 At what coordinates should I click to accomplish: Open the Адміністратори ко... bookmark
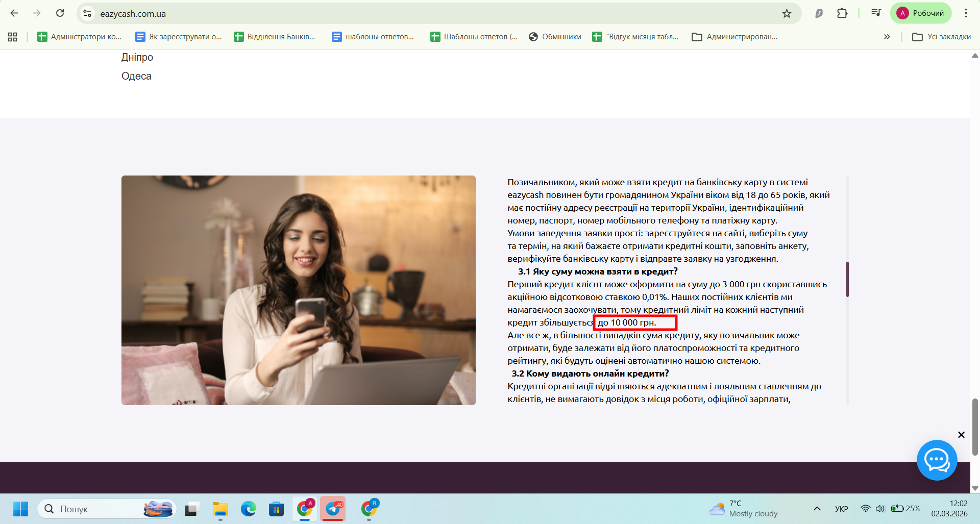[x=80, y=37]
